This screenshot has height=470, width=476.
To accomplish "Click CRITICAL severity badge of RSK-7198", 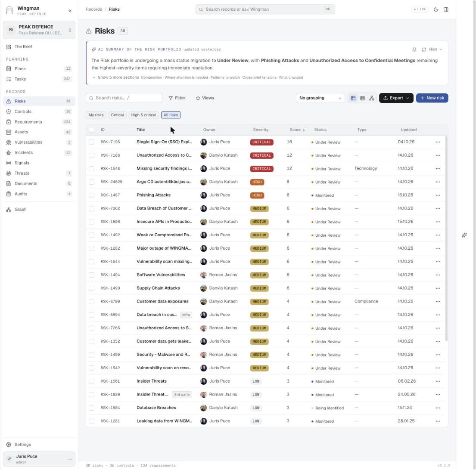I will (x=261, y=142).
